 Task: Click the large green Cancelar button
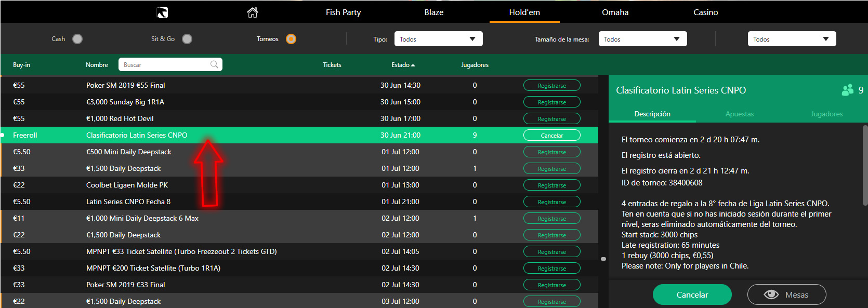pyautogui.click(x=692, y=294)
